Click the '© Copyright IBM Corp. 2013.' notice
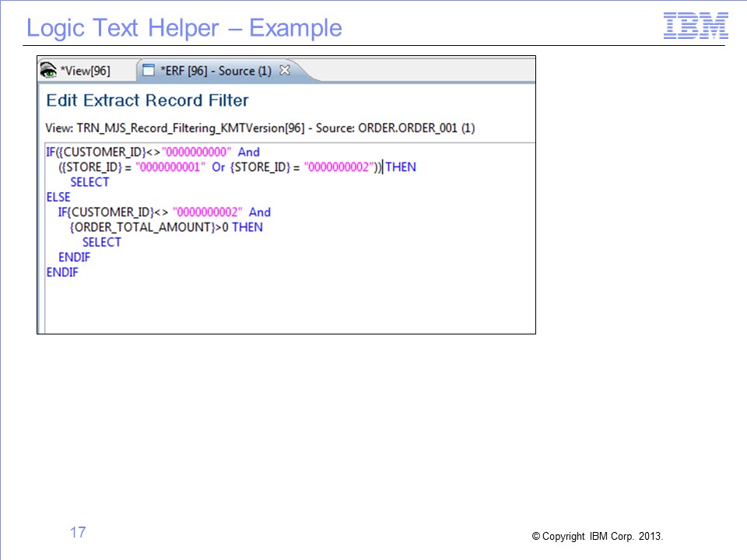Screen dimensions: 747x560 [598, 536]
